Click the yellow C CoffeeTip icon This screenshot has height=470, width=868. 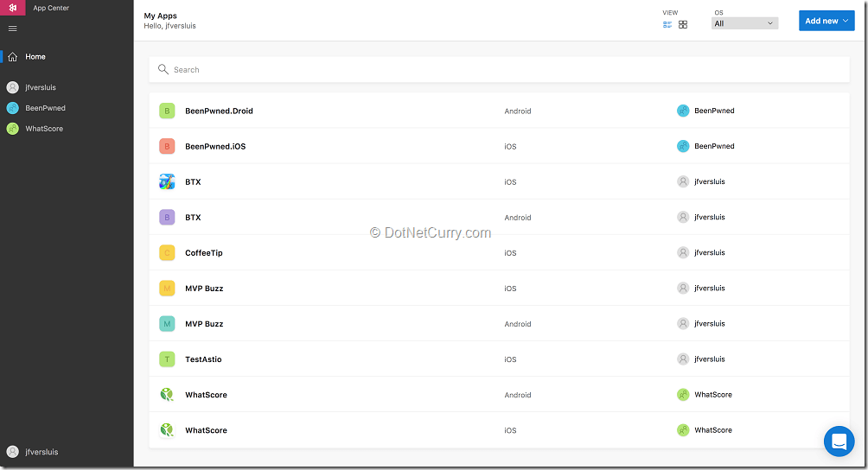[x=167, y=252]
